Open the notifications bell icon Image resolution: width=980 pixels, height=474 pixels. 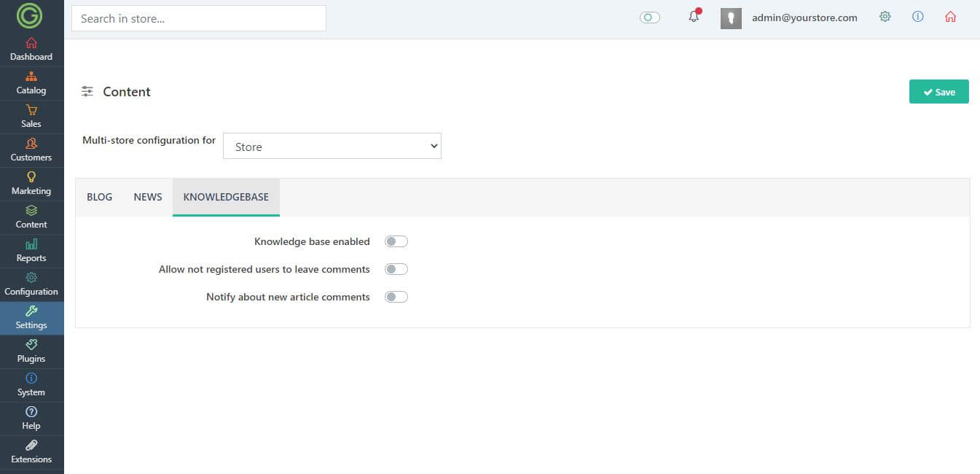pos(694,17)
